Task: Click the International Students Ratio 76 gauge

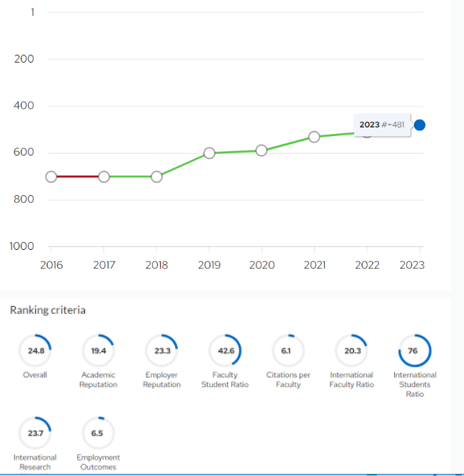Action: [x=414, y=351]
